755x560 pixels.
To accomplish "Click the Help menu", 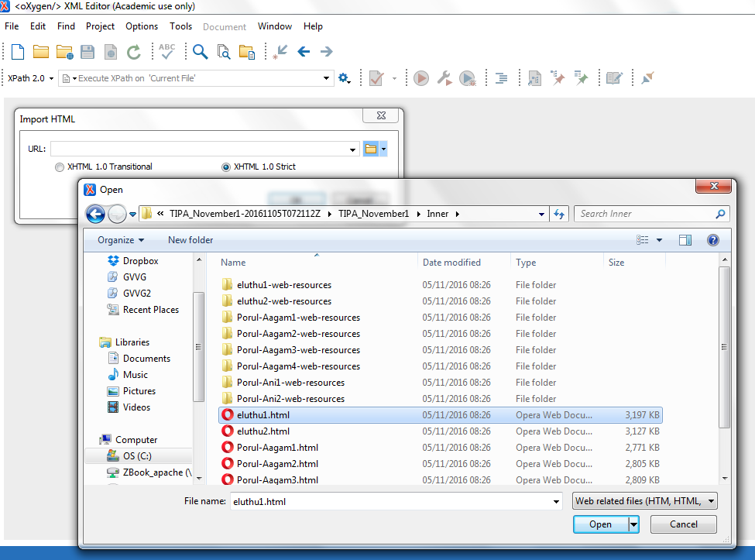I will pyautogui.click(x=313, y=26).
